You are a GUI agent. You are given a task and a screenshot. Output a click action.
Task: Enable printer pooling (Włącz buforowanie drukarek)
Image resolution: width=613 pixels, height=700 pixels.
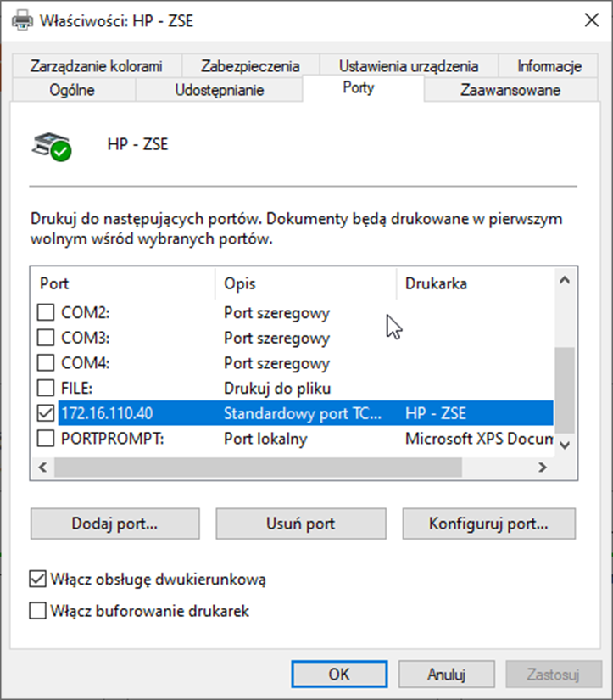[x=37, y=610]
